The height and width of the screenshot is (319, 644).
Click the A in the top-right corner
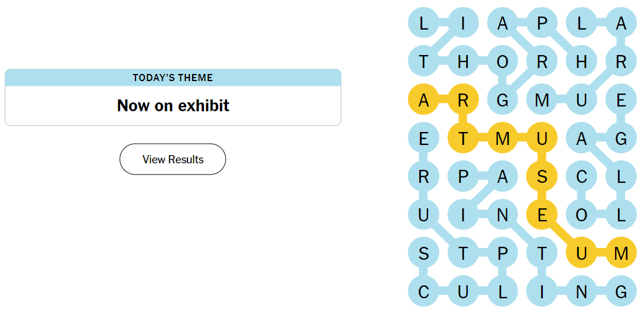click(621, 24)
